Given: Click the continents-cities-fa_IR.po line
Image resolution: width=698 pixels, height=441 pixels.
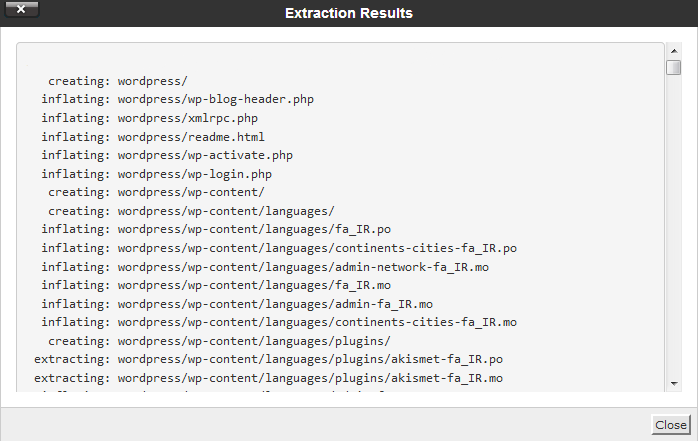Looking at the screenshot, I should 279,248.
